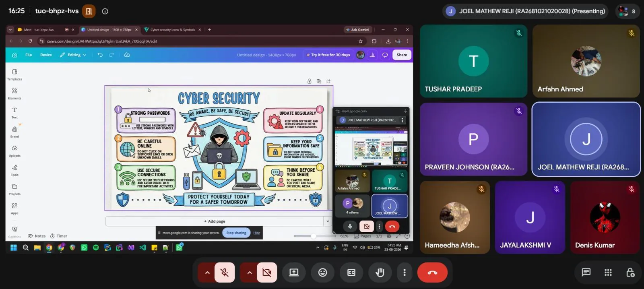Check cloud save status icon in Canva
The width and height of the screenshot is (644, 289).
point(127,55)
